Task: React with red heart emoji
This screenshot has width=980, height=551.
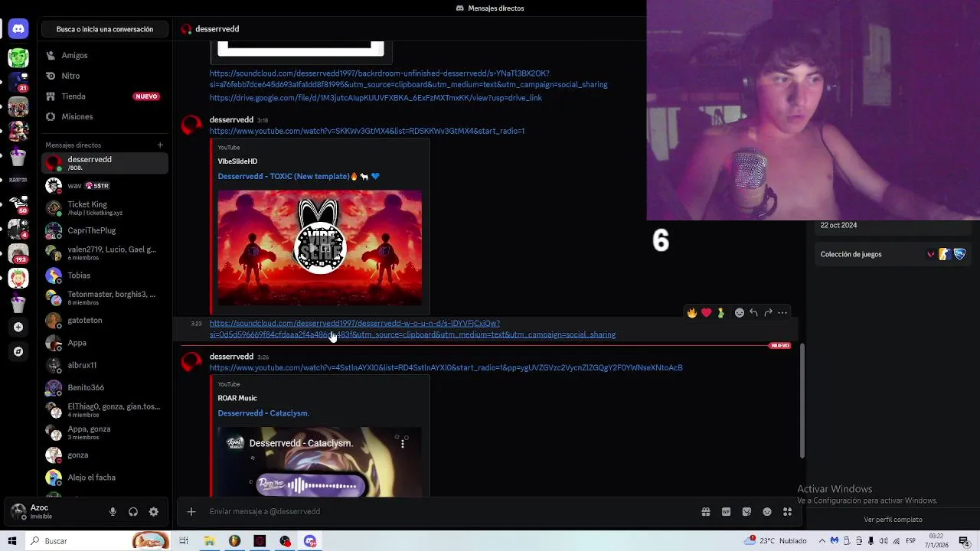Action: (x=707, y=312)
